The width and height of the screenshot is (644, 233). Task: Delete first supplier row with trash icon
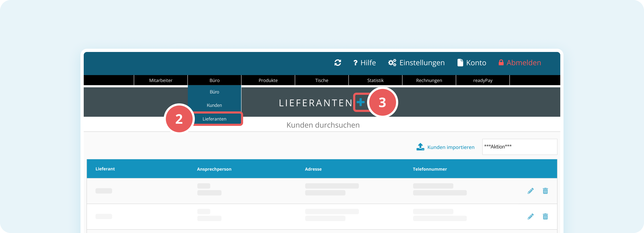pyautogui.click(x=545, y=191)
